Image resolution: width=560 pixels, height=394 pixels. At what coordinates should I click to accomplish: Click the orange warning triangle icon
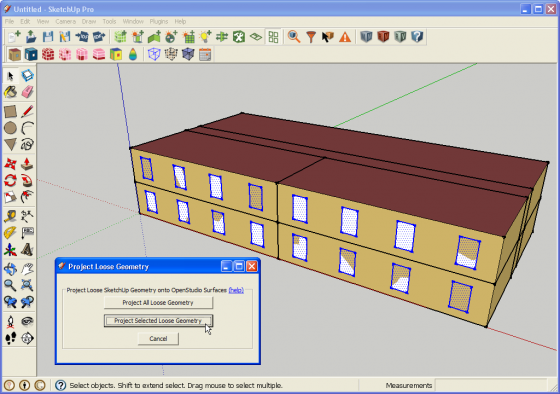tap(345, 36)
